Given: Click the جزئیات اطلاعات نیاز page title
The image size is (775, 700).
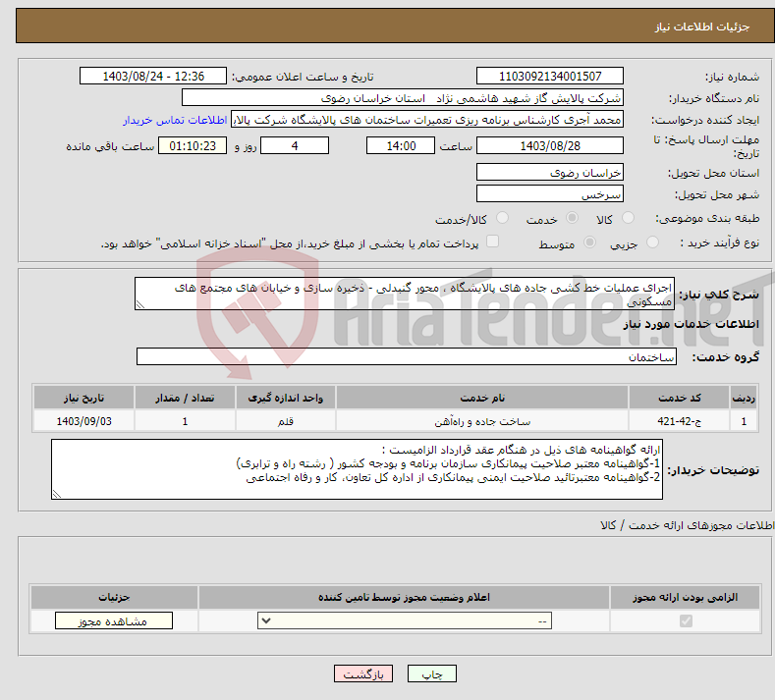Looking at the screenshot, I should coord(702,27).
